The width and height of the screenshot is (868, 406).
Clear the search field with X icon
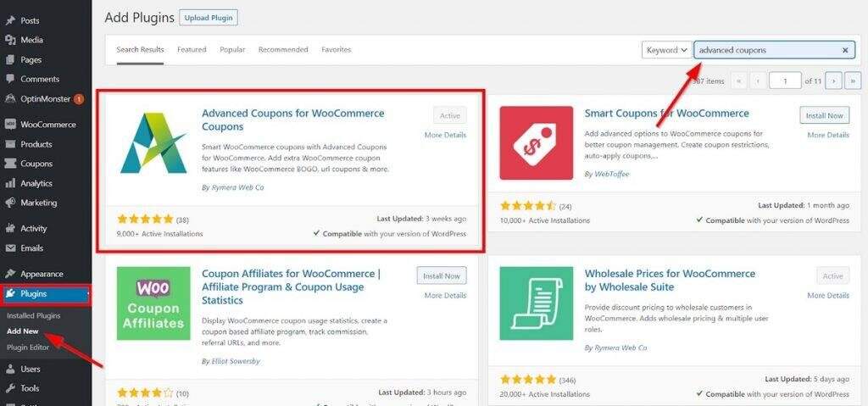845,50
